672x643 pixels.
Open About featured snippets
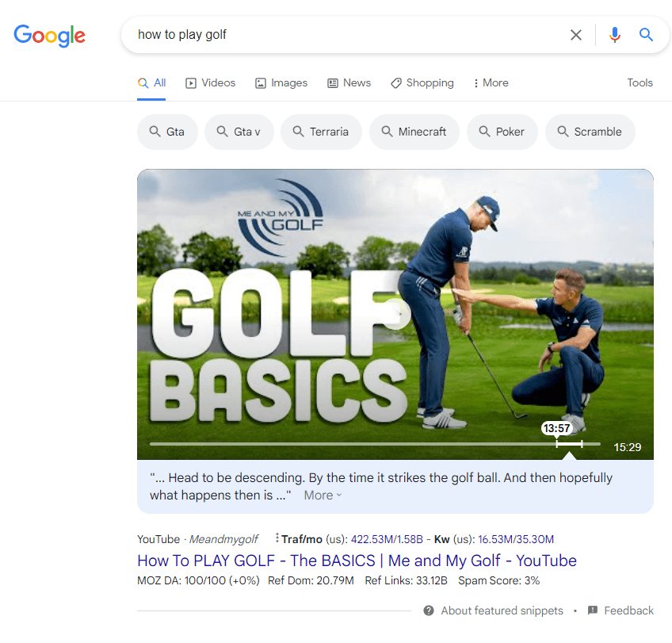[493, 610]
